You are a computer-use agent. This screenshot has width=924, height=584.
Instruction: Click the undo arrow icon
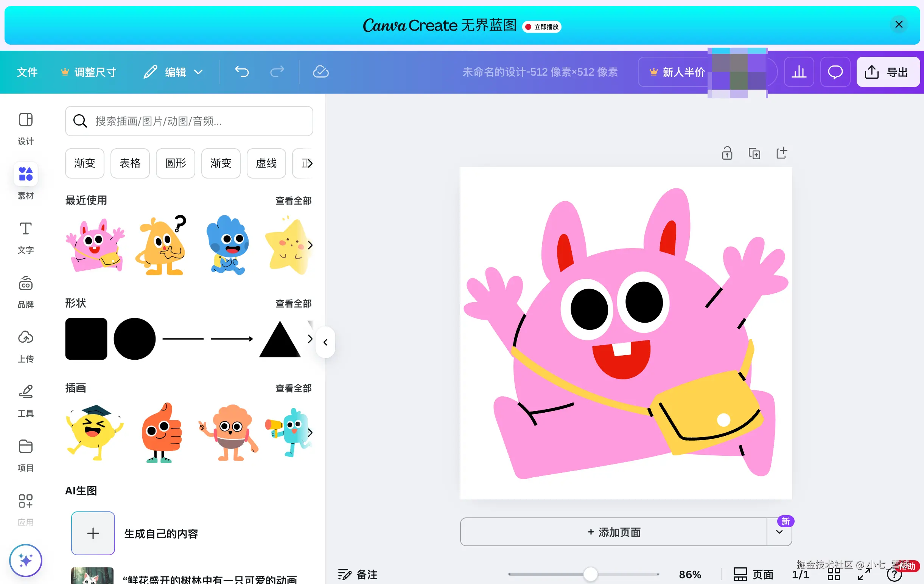[242, 72]
